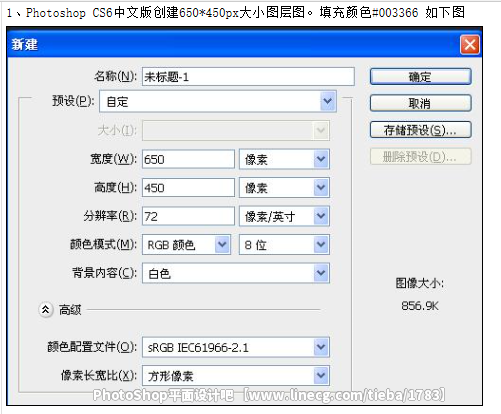Click the 高度 field showing 450
Viewport: 501px width, 414px height.
click(188, 188)
